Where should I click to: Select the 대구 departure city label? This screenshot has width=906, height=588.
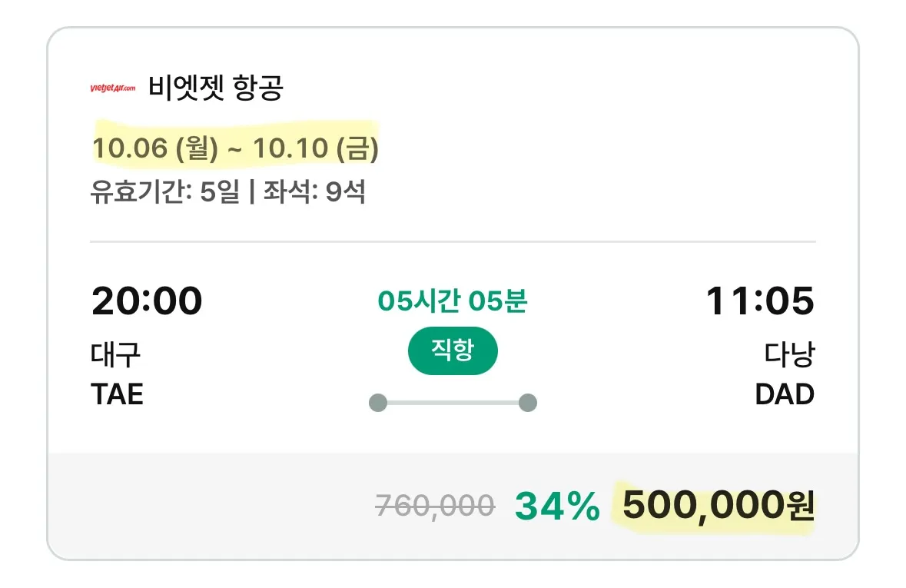coord(114,355)
